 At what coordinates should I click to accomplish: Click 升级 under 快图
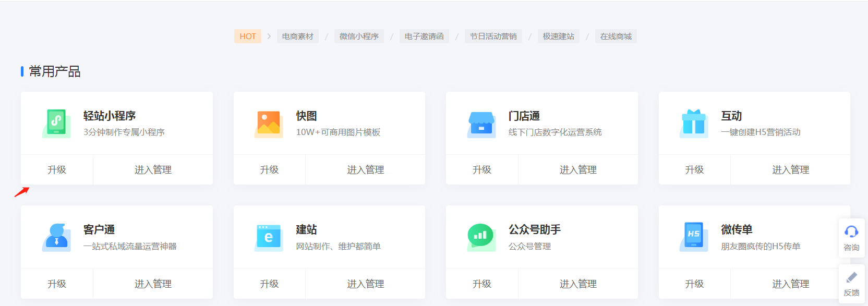coord(269,170)
